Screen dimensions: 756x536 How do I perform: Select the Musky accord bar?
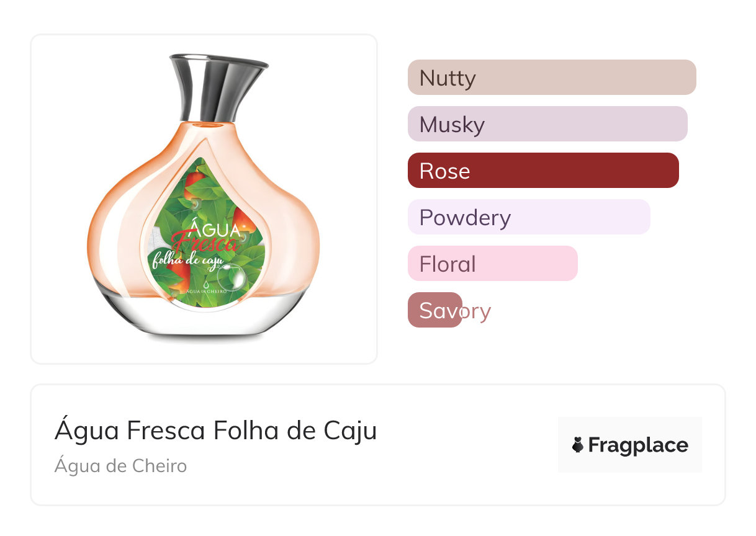[547, 124]
